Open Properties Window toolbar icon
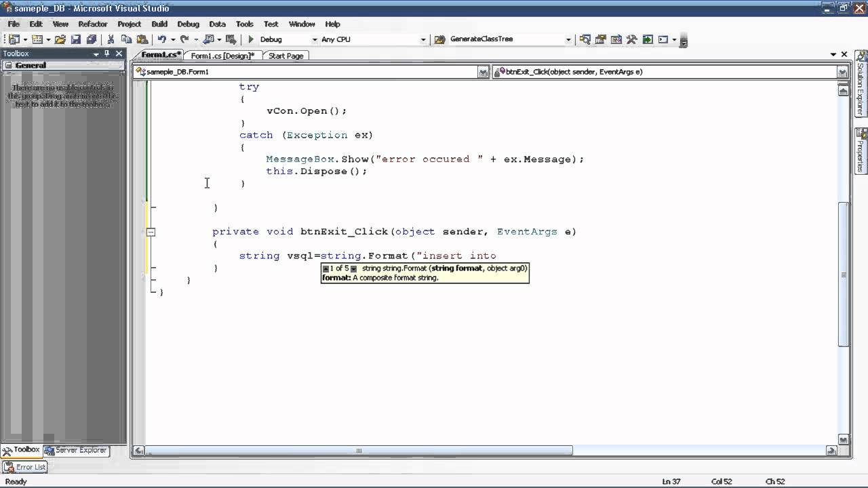The height and width of the screenshot is (488, 868). [x=601, y=39]
